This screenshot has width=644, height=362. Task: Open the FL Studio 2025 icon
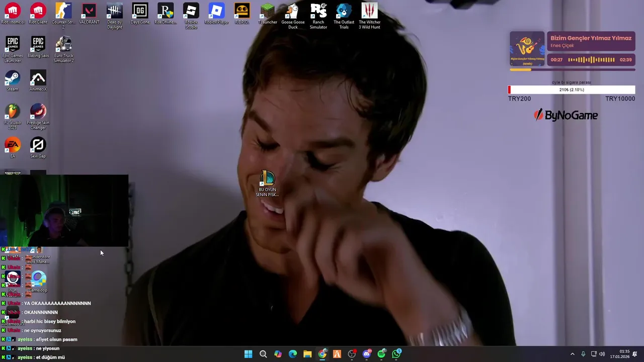(13, 117)
